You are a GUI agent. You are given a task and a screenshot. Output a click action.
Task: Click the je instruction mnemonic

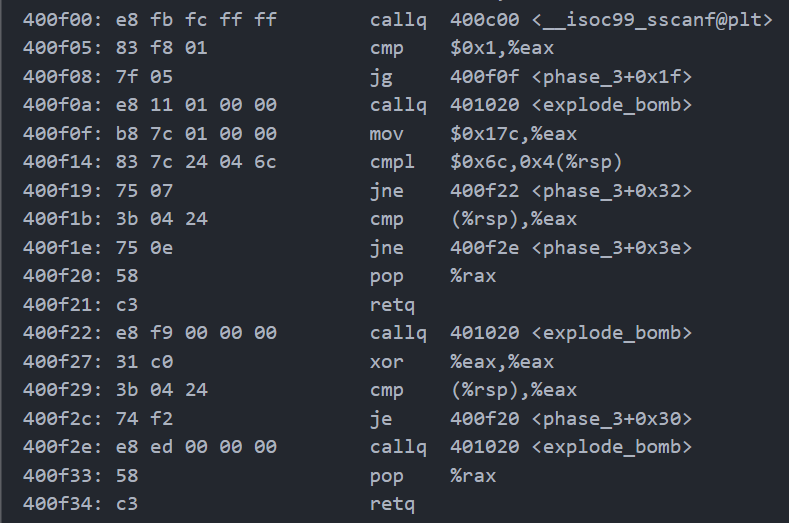pos(381,418)
